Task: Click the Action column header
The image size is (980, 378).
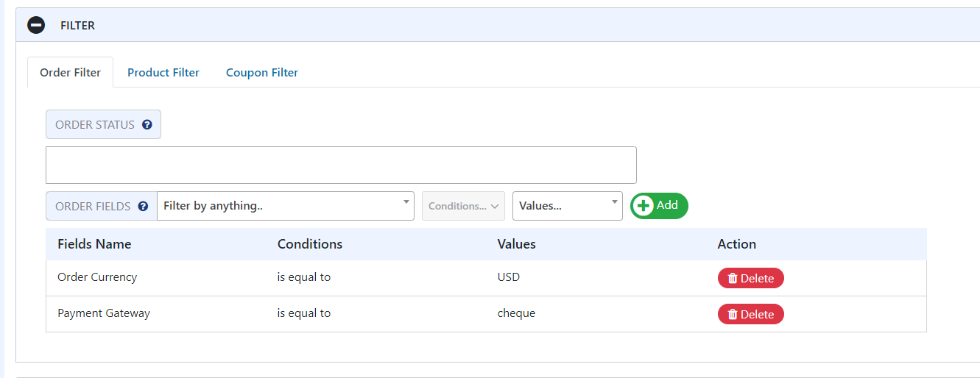Action: [x=736, y=244]
